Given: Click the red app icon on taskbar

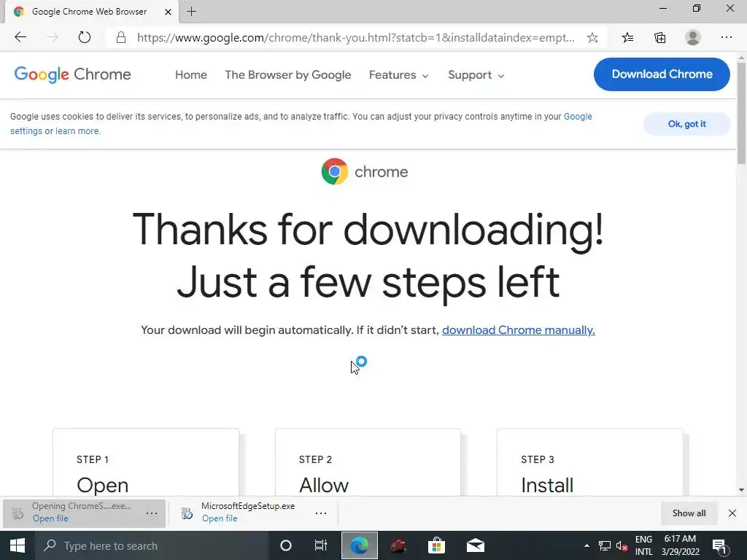Looking at the screenshot, I should (398, 545).
